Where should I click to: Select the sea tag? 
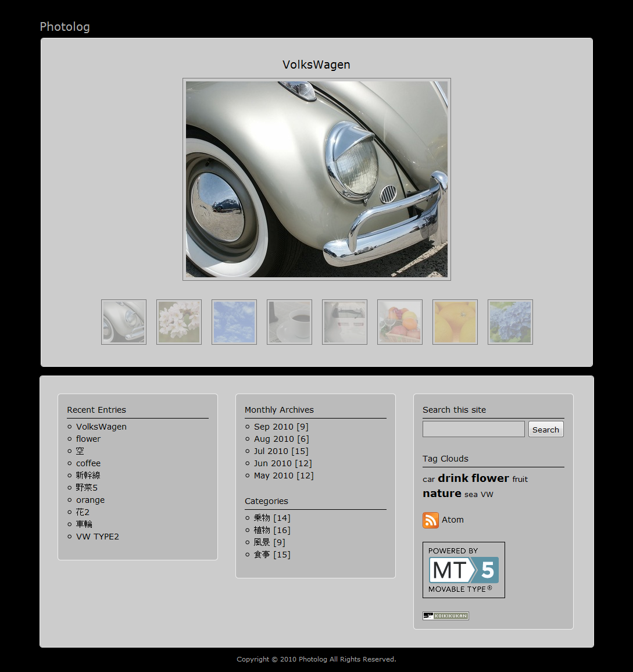point(471,495)
